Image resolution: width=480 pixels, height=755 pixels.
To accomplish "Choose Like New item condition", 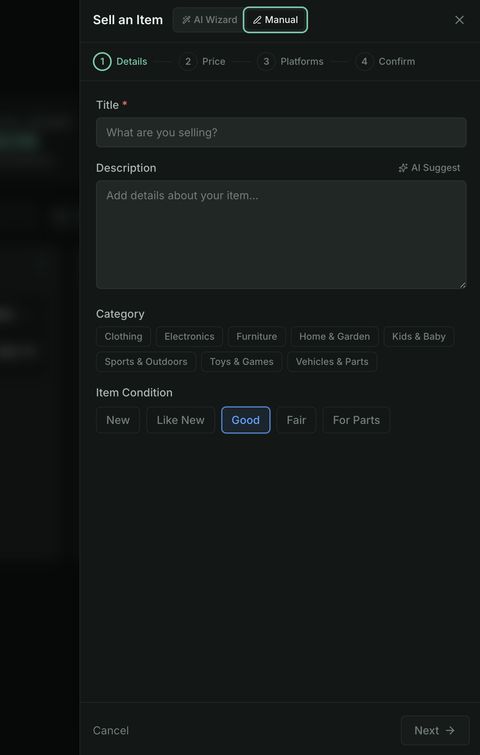I will pos(181,420).
